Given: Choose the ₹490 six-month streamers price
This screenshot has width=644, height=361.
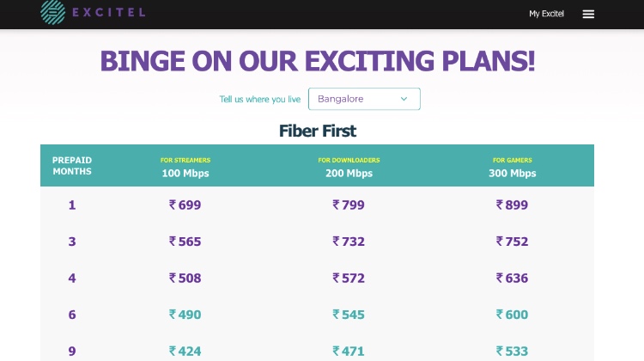Looking at the screenshot, I should pyautogui.click(x=185, y=315).
